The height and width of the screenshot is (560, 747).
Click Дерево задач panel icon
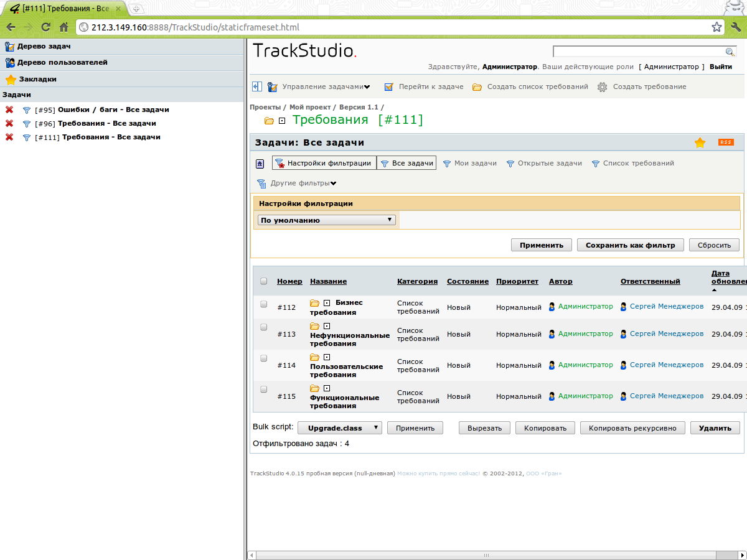[x=10, y=47]
